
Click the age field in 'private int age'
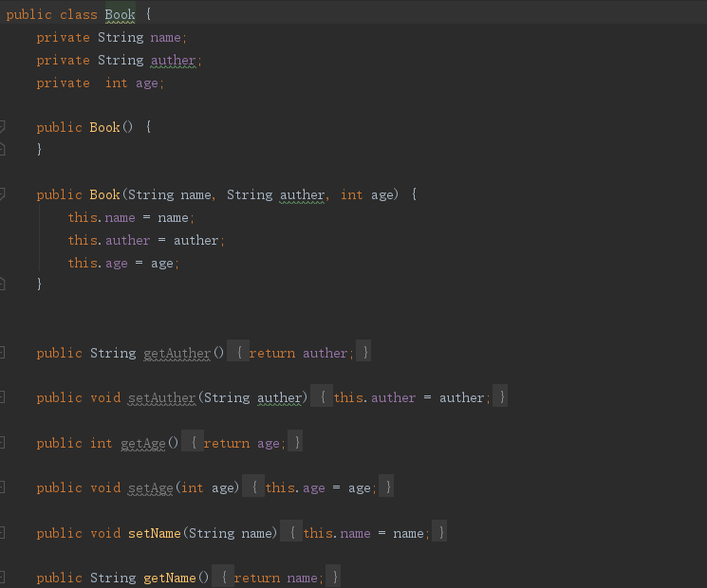coord(147,83)
